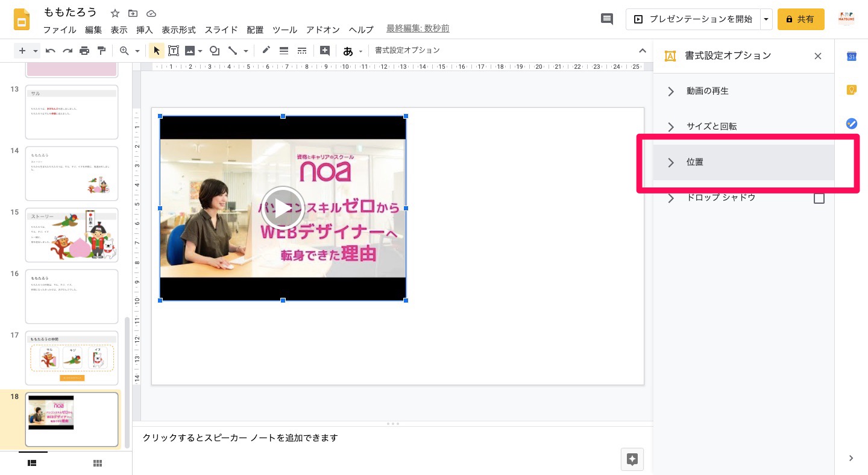Click the 書式設定オプション toolbar button

407,51
